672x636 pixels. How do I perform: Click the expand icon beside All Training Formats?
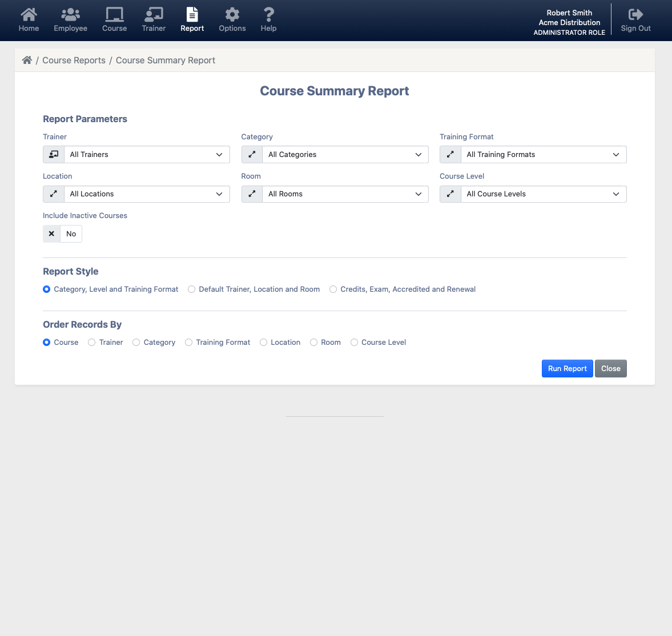pos(450,154)
